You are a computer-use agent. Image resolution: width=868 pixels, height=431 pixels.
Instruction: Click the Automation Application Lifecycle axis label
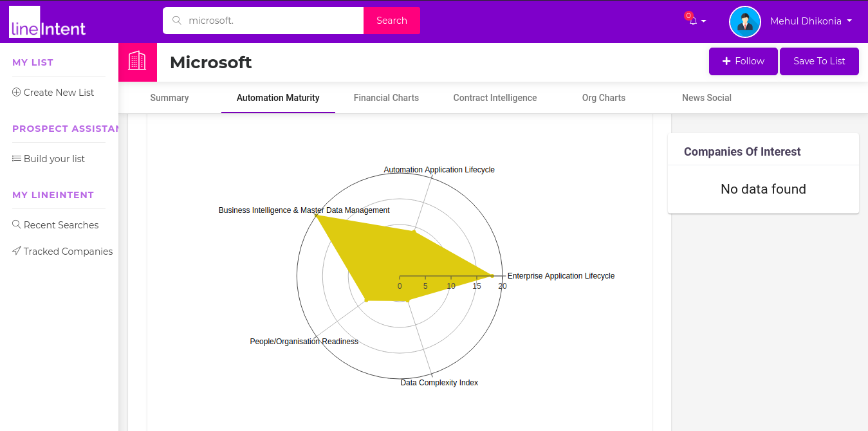point(439,170)
